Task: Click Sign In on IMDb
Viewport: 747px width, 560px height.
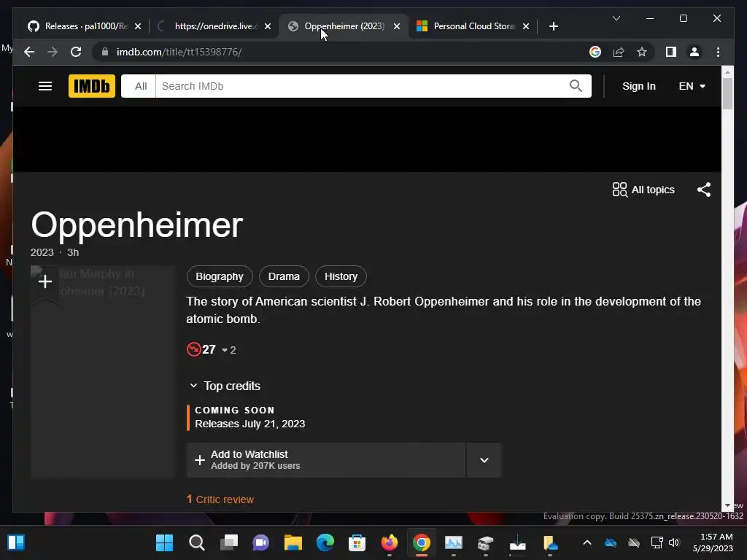Action: [x=639, y=86]
